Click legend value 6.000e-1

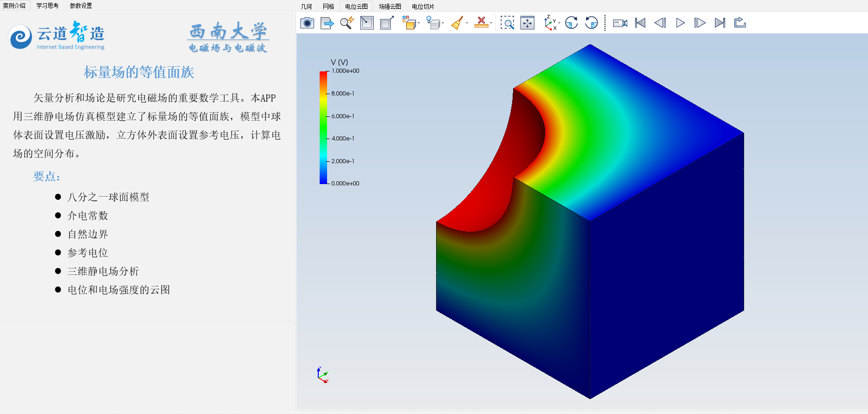(x=343, y=116)
